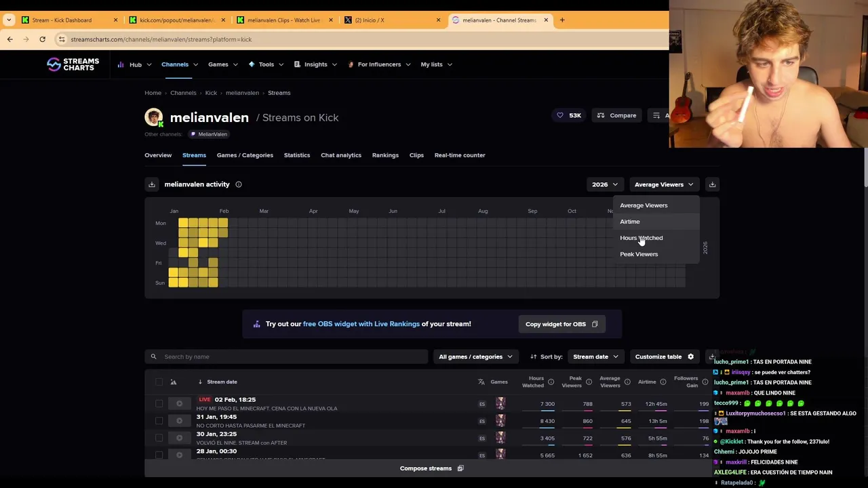Viewport: 868px width, 488px height.
Task: Go to Home breadcrumb link
Action: [x=153, y=93]
